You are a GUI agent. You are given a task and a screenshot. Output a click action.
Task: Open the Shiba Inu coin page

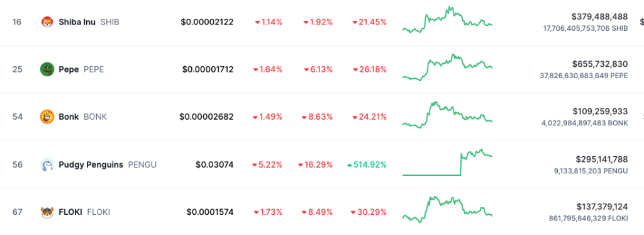77,22
